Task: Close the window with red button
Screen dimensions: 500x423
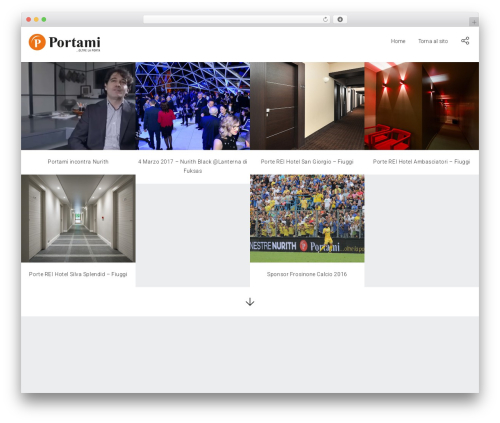Action: [29, 20]
